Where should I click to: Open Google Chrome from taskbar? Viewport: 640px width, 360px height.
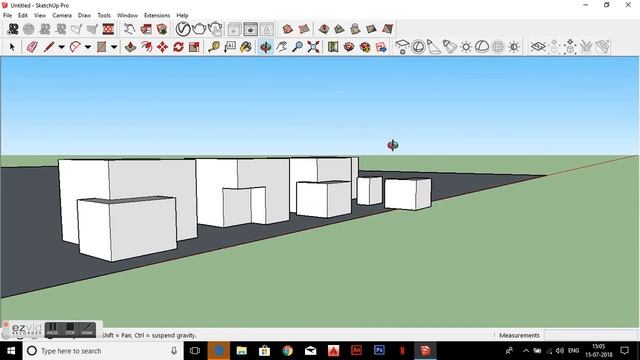tap(287, 351)
